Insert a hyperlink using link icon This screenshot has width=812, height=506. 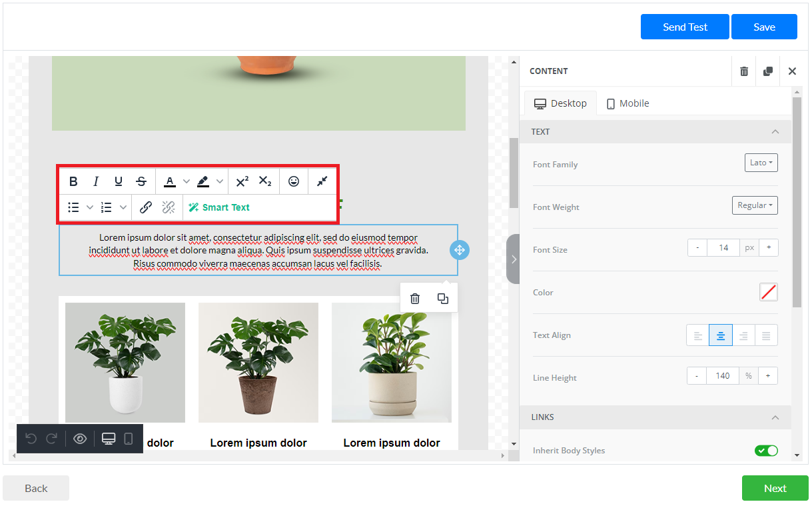[145, 207]
